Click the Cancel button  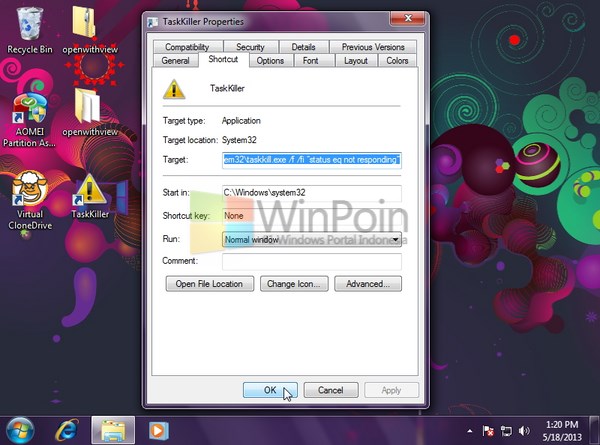click(x=331, y=390)
